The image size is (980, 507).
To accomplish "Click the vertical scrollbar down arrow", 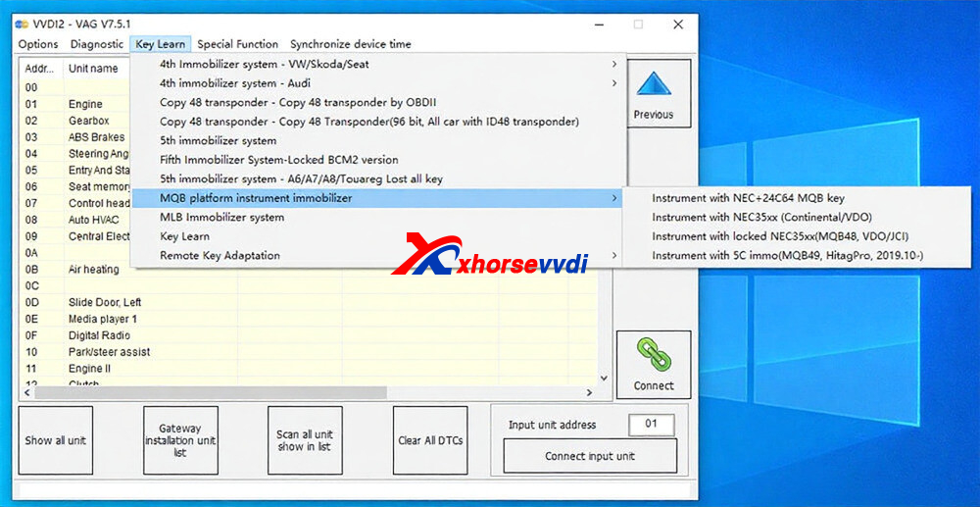I will pyautogui.click(x=604, y=379).
